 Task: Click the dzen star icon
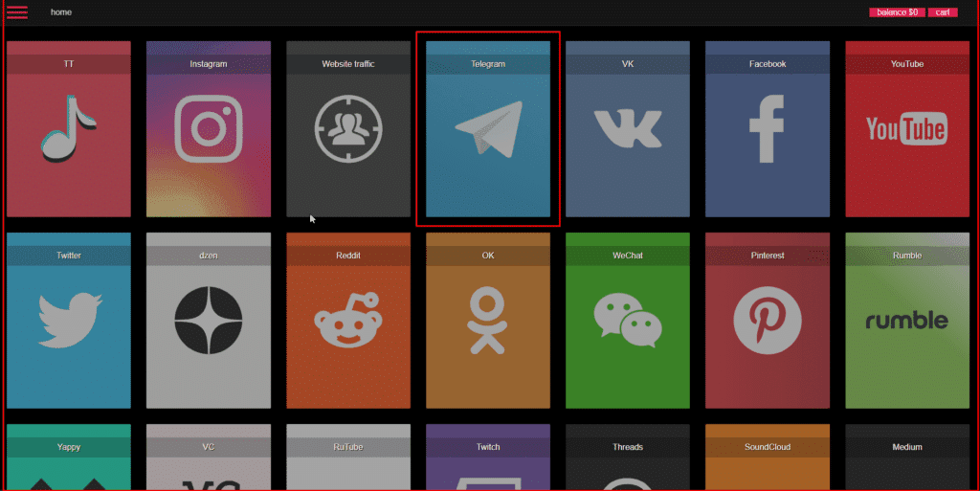[208, 320]
